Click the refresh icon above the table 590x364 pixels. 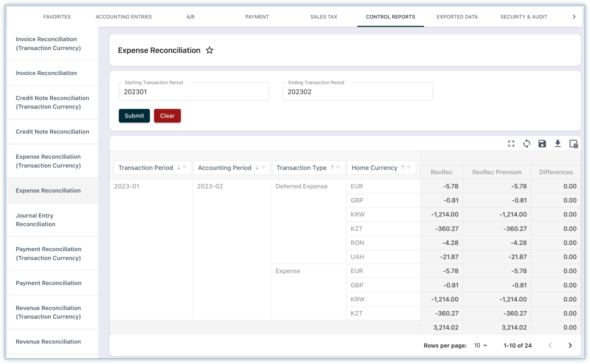(527, 144)
